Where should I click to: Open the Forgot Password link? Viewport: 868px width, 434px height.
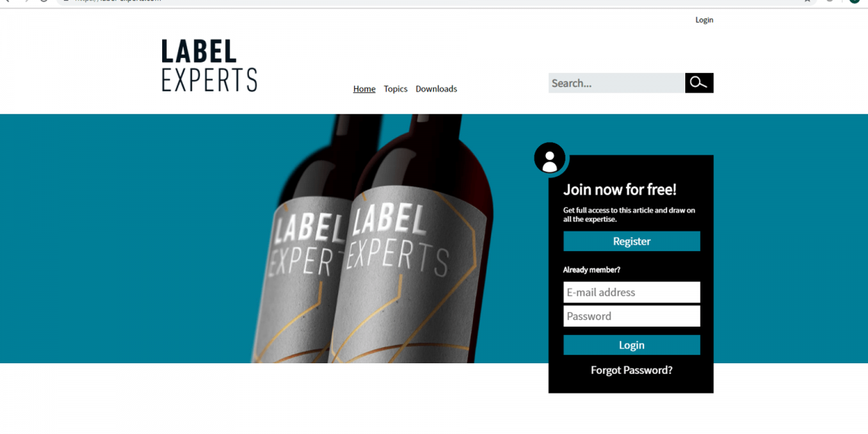click(632, 370)
